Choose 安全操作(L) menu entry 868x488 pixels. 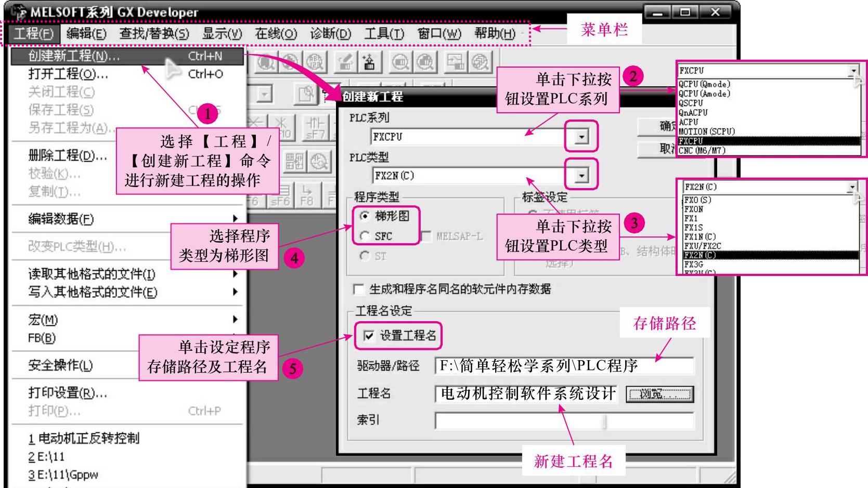tap(127, 365)
